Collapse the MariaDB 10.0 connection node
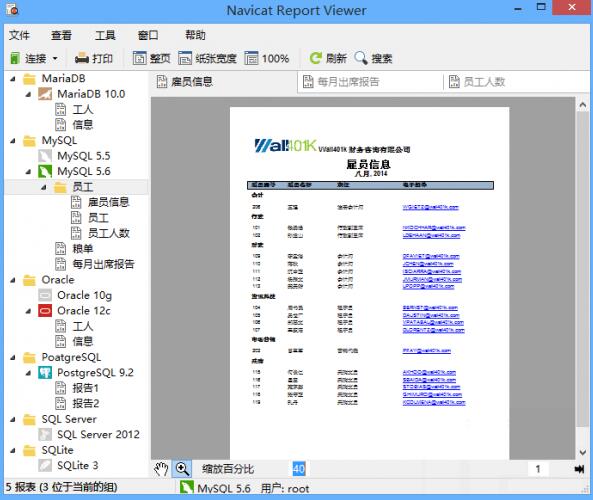Screen dimensions: 593x500 [28, 94]
